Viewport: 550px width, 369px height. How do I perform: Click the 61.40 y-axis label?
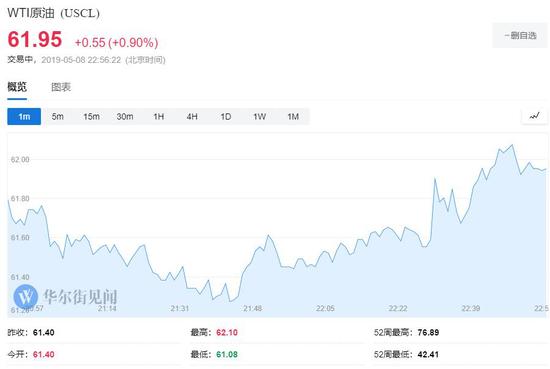click(20, 277)
